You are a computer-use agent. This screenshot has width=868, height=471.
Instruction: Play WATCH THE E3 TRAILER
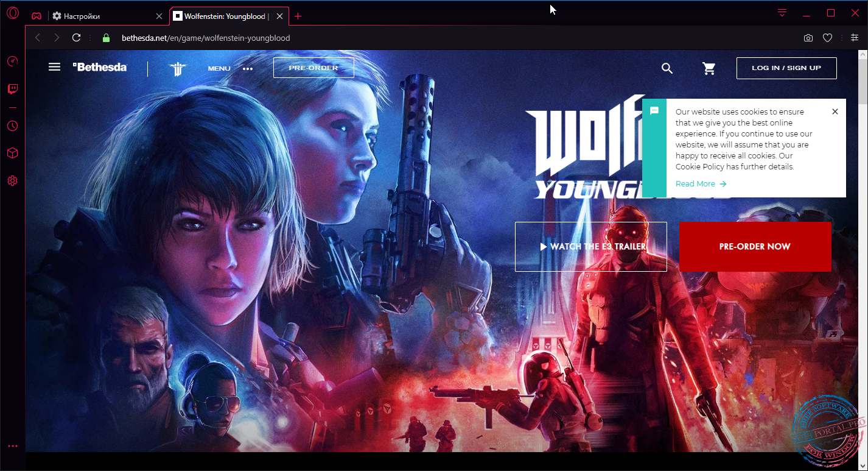point(591,247)
